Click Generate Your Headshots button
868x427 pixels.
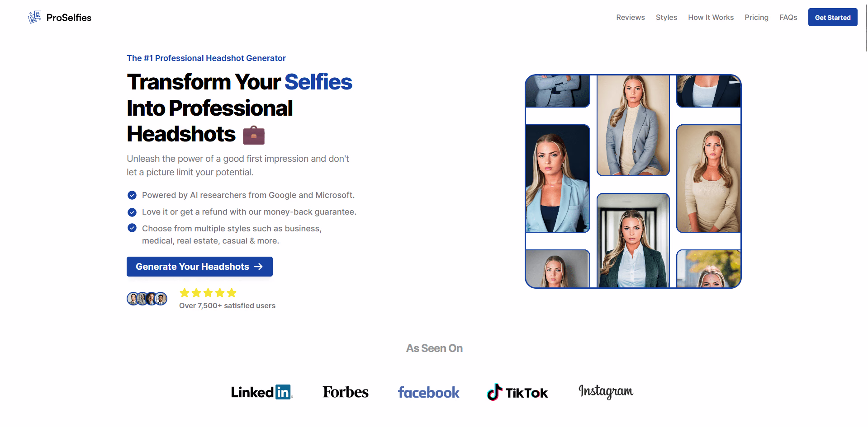coord(199,267)
